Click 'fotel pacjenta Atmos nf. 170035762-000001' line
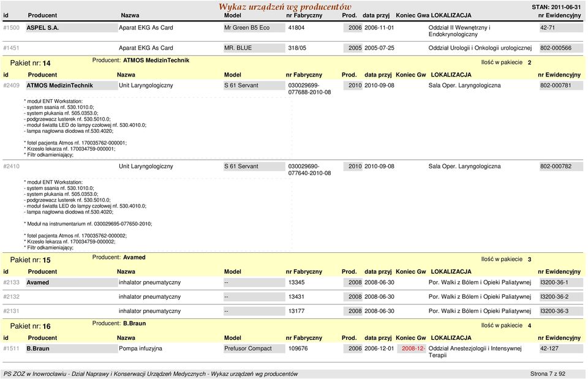Viewport: 588px width, 379px height. click(x=75, y=143)
